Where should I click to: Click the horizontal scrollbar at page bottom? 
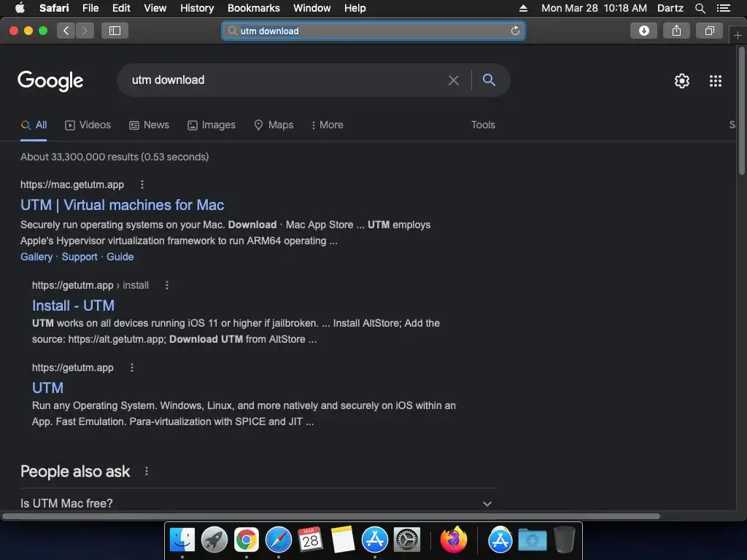(331, 516)
